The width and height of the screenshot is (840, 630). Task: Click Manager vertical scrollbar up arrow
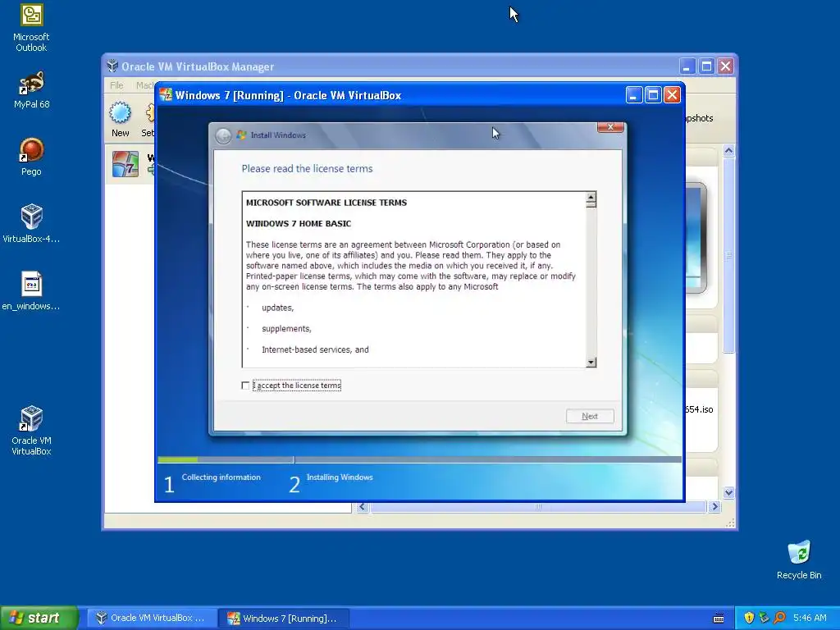(x=728, y=151)
